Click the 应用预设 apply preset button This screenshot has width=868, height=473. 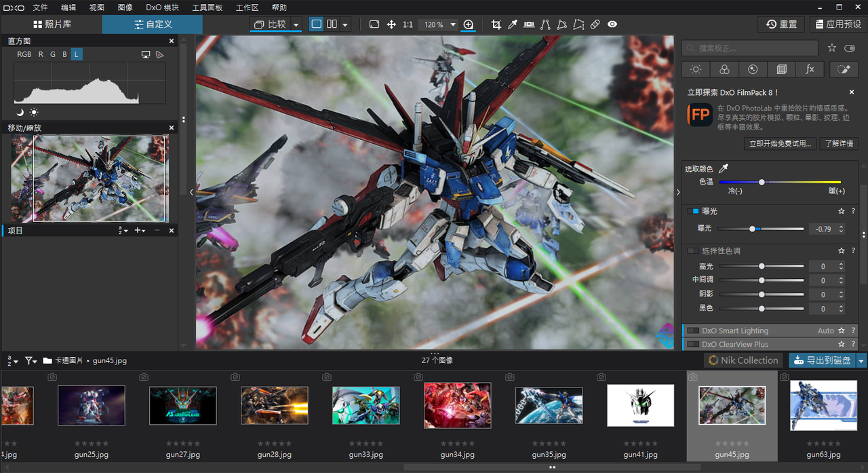[837, 24]
